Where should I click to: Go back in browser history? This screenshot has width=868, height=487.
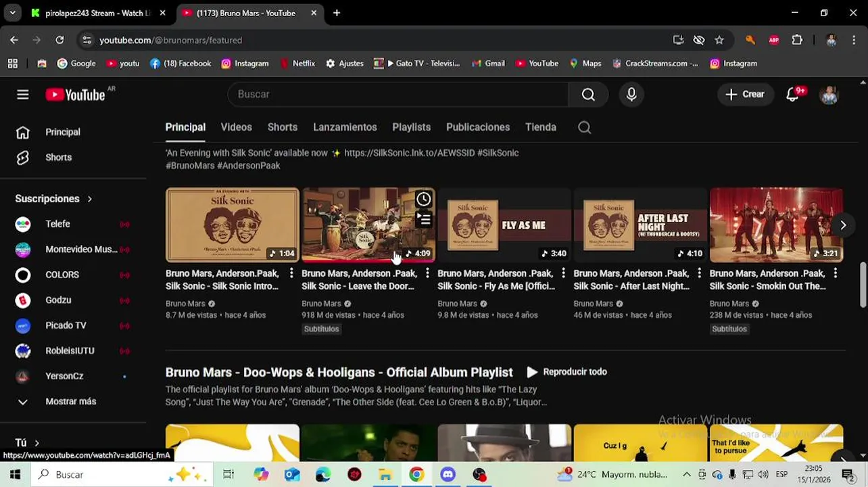[14, 40]
